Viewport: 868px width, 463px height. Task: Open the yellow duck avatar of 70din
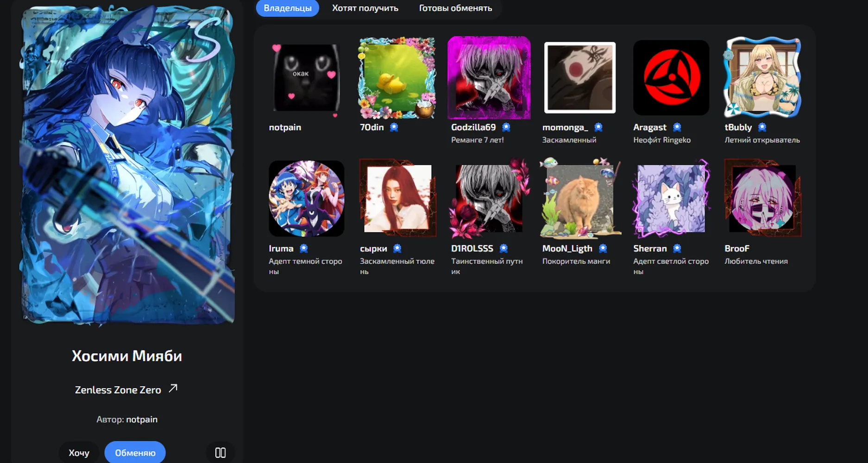pyautogui.click(x=397, y=77)
